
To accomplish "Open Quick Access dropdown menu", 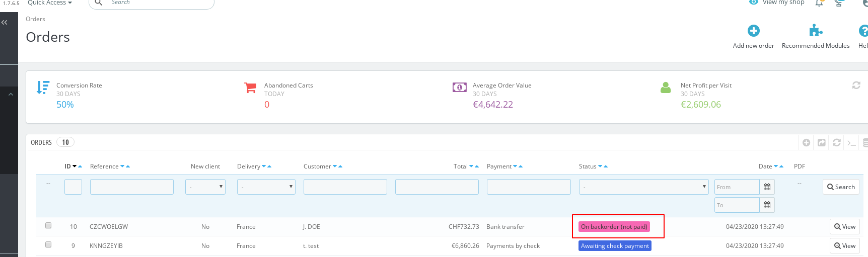I will point(50,3).
